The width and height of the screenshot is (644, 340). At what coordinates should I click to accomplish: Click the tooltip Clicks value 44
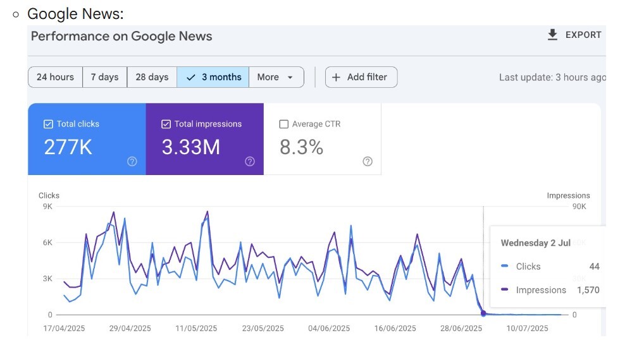point(594,267)
